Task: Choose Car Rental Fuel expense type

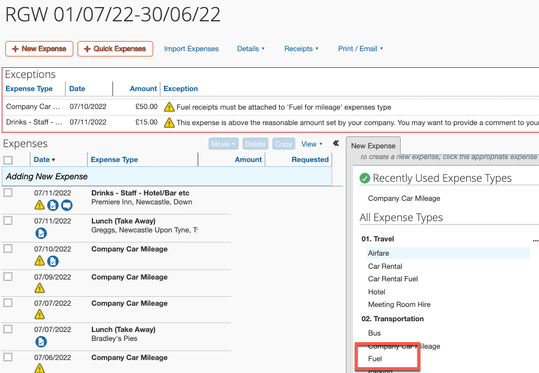Action: (393, 279)
